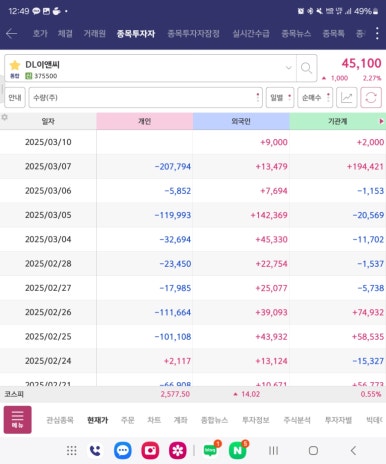Open 차트 in the bottom menu

click(154, 420)
